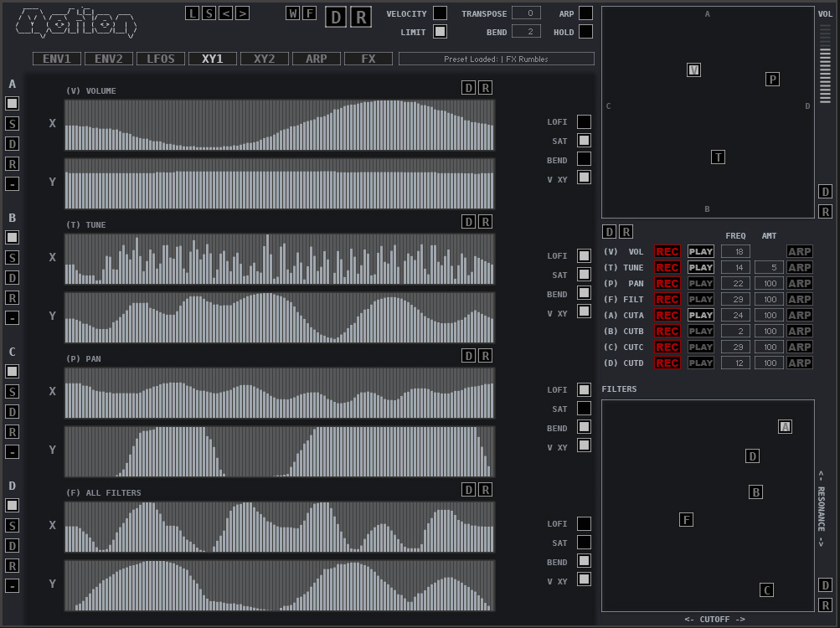Select the P node in XY pad
Viewport: 840px width, 628px height.
[773, 79]
